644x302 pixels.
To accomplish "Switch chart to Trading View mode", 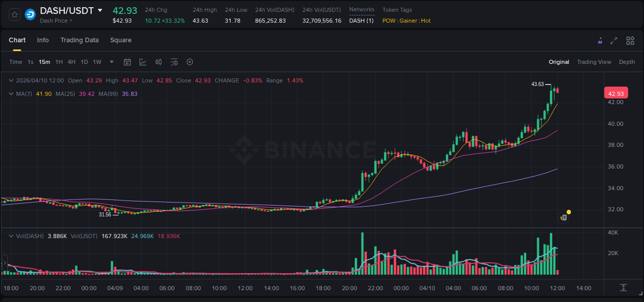I will pos(594,62).
